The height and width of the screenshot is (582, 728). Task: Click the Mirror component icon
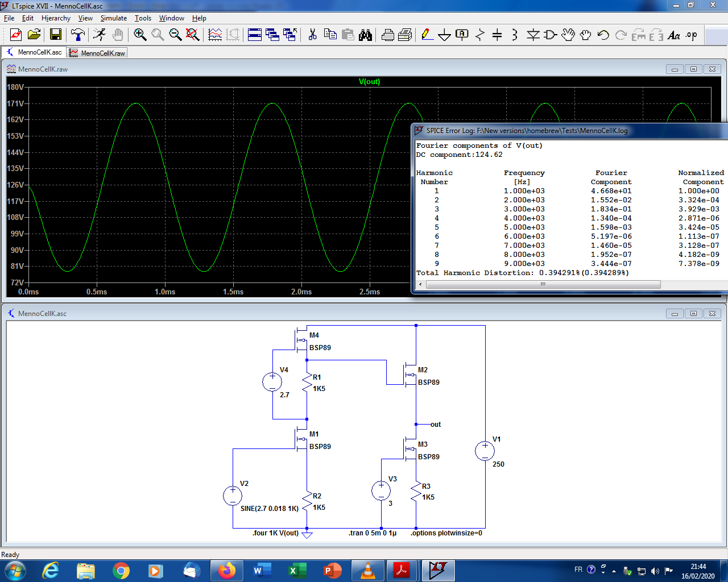tap(656, 35)
